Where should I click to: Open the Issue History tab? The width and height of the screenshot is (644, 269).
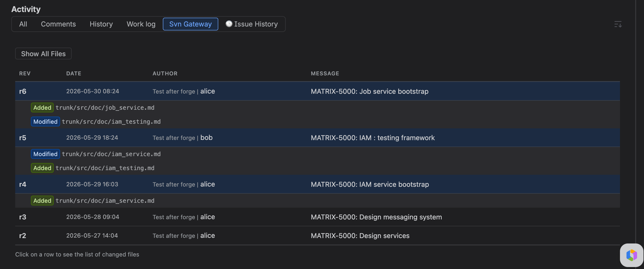click(252, 24)
